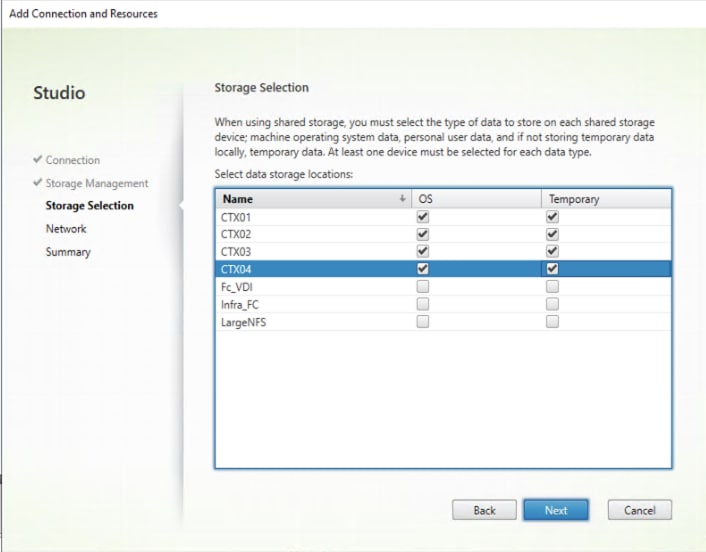Toggle the Temporary checkbox for CTX02

pos(552,234)
